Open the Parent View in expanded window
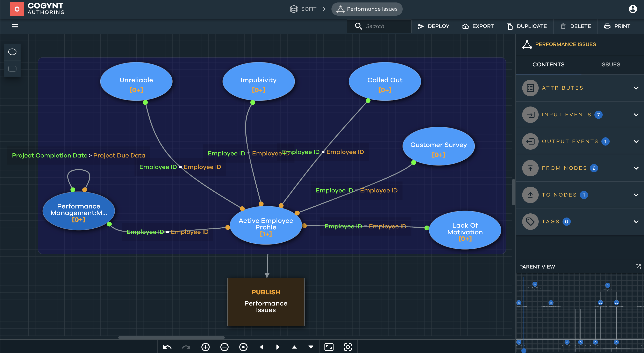 click(x=638, y=267)
